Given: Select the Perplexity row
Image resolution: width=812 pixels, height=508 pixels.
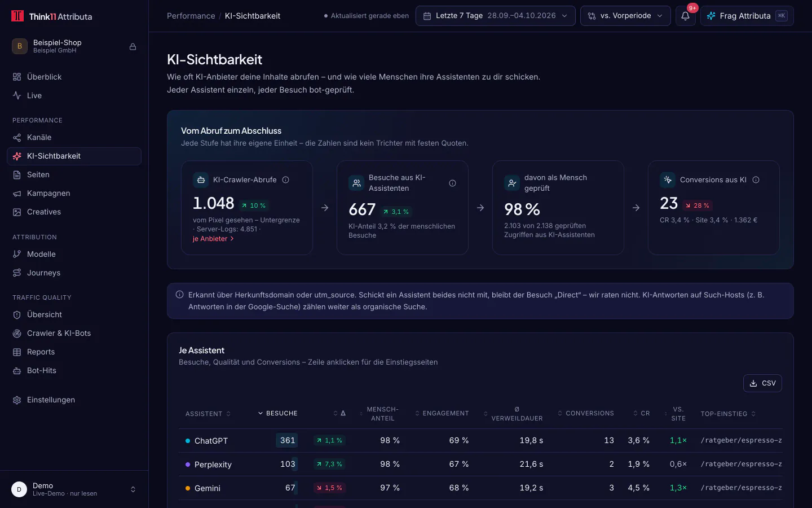Looking at the screenshot, I should pyautogui.click(x=480, y=464).
